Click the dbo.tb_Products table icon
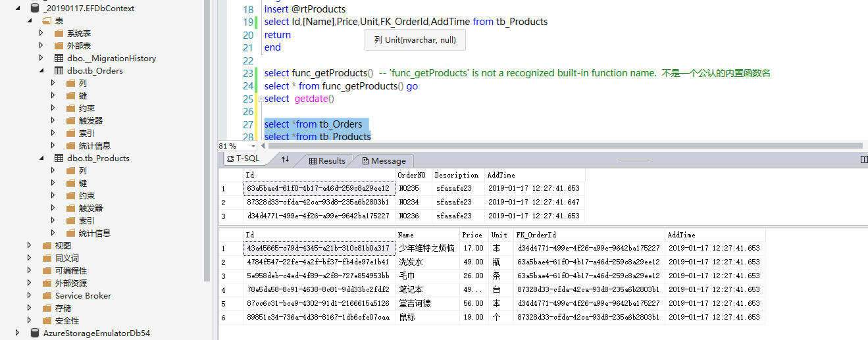 pyautogui.click(x=59, y=158)
